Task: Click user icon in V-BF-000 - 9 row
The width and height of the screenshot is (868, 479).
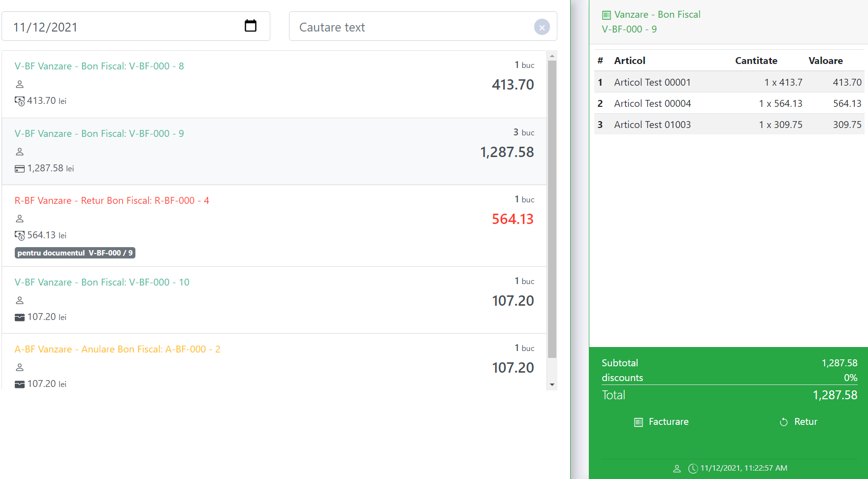Action: [20, 152]
